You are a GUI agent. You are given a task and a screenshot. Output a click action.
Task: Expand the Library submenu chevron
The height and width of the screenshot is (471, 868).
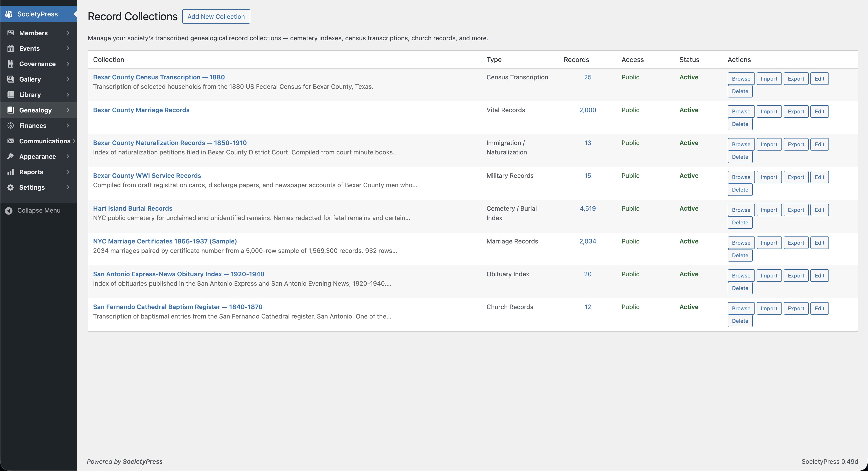pyautogui.click(x=68, y=95)
